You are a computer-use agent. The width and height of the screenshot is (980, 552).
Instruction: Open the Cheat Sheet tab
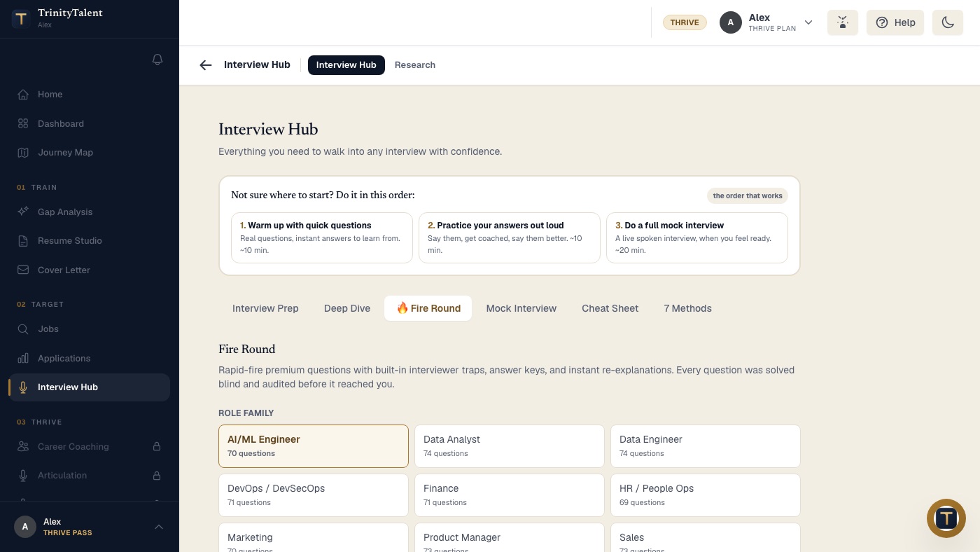(x=610, y=308)
